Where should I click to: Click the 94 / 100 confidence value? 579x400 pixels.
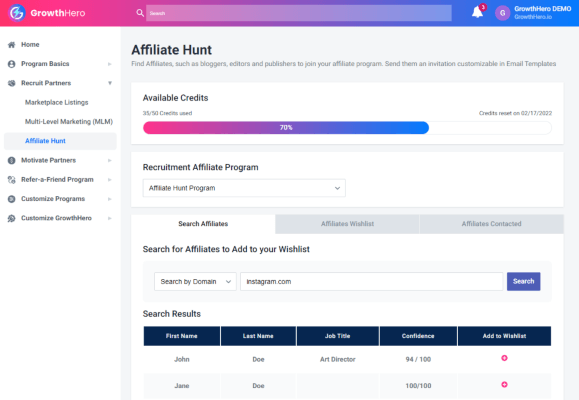418,359
